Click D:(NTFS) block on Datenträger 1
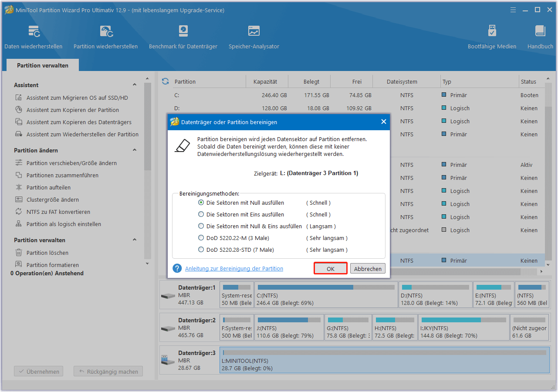Viewport: 558px width, 392px height. (436, 295)
